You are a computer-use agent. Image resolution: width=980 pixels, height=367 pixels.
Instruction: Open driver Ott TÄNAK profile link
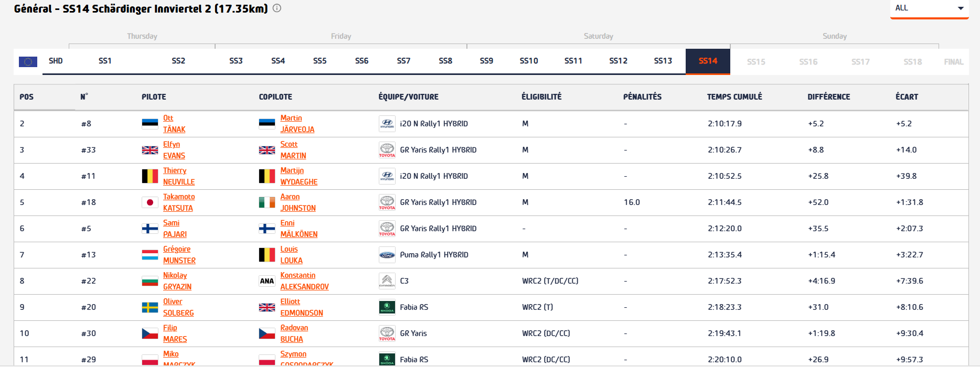(174, 124)
